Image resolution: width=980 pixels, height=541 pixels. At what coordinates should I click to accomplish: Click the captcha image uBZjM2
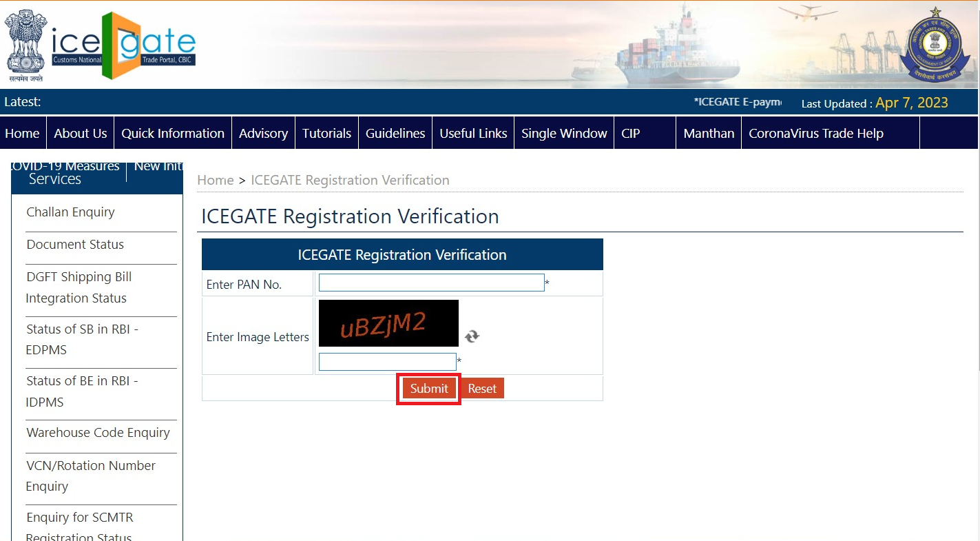point(388,323)
